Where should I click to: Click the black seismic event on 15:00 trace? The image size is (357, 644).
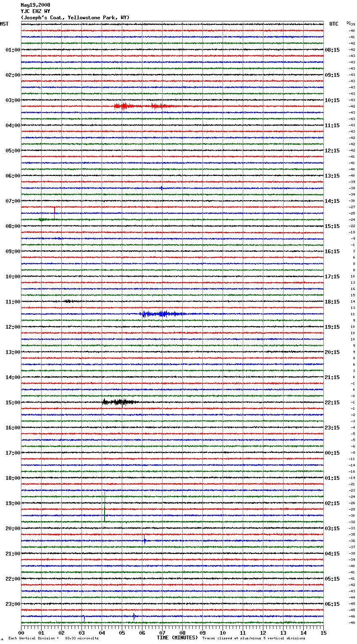[120, 402]
